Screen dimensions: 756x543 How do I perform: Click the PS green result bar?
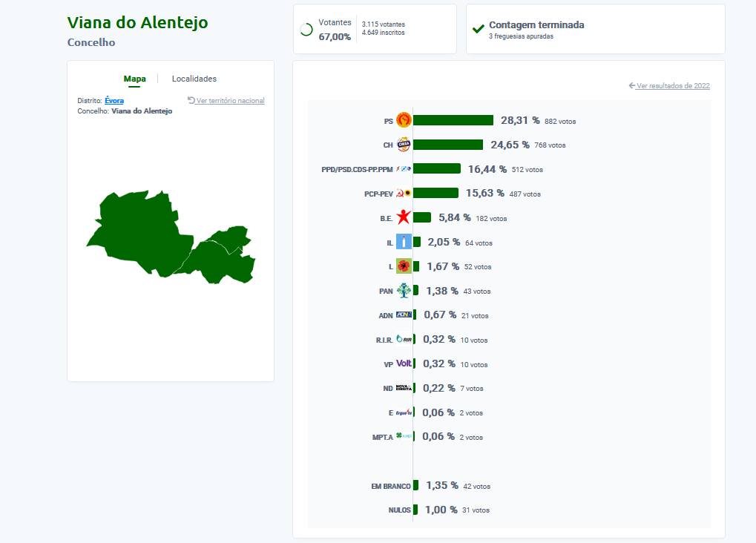[453, 120]
